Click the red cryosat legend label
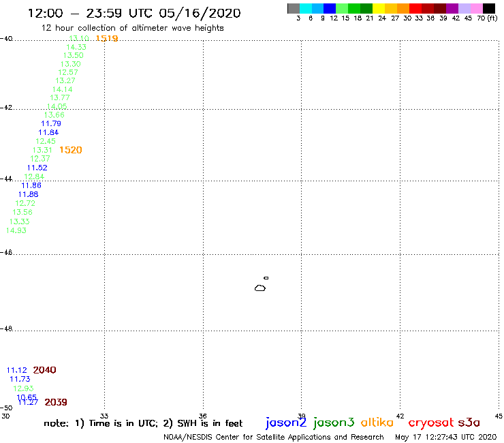 coord(431,423)
